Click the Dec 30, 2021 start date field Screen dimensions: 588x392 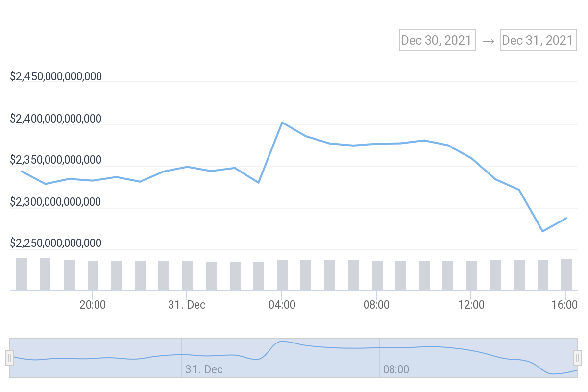[438, 40]
